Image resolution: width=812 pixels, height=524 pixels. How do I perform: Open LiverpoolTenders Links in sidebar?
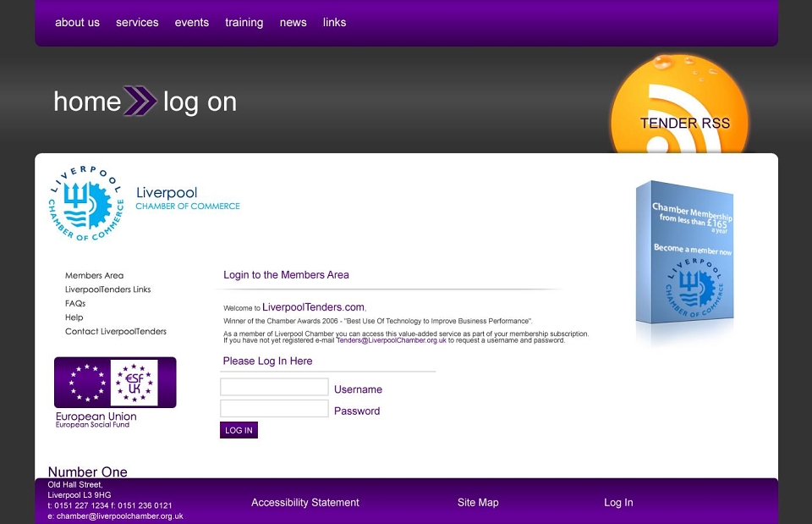click(x=107, y=290)
